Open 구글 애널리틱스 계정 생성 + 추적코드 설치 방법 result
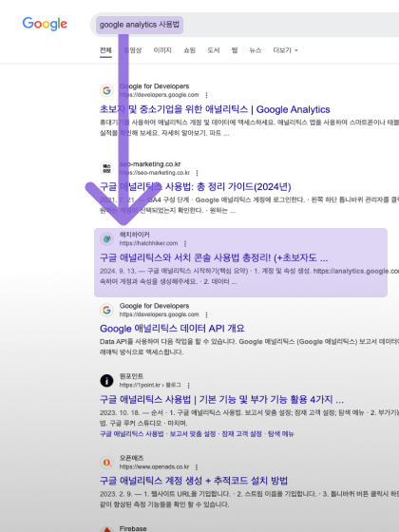Viewport: 399px width, 532px height. point(194,481)
